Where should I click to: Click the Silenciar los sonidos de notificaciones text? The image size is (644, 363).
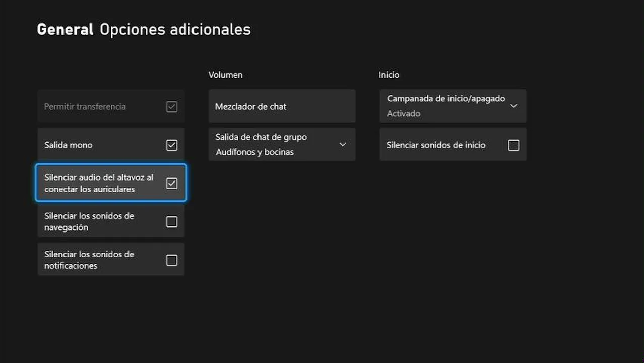pyautogui.click(x=89, y=260)
